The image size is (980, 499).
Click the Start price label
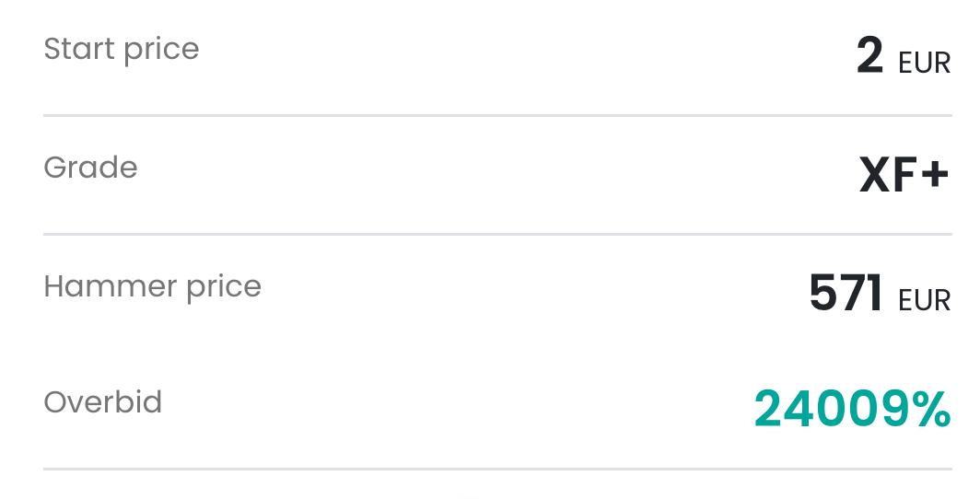[x=122, y=50]
